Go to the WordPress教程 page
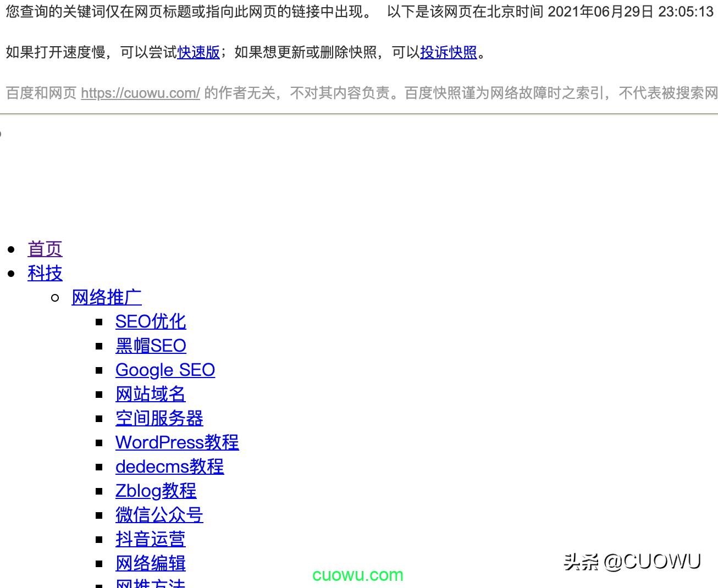 pos(177,442)
